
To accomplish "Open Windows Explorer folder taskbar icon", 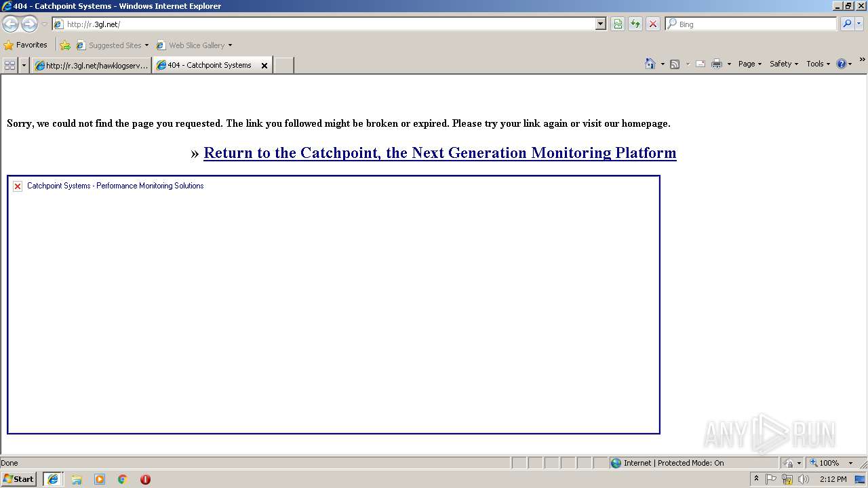I will coord(77,479).
